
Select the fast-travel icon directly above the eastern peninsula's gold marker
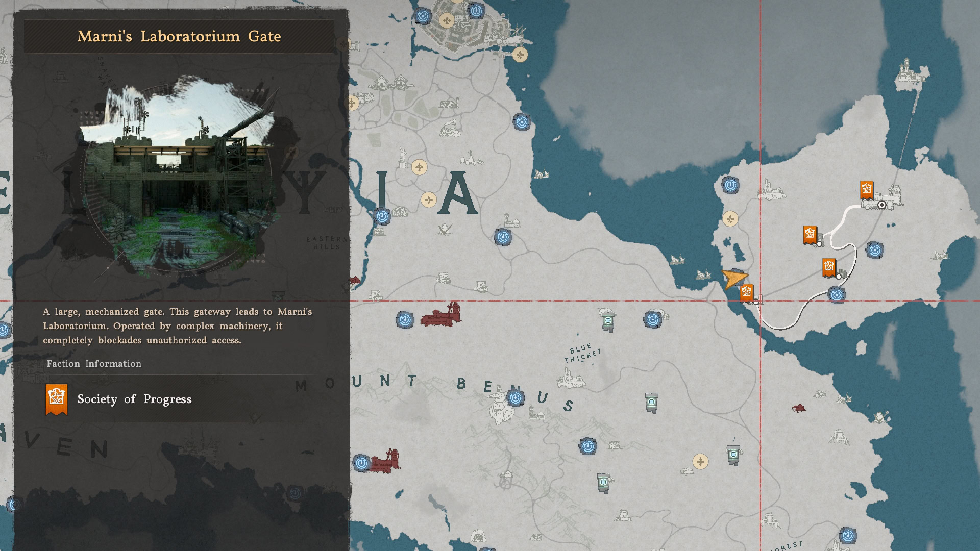pos(730,185)
